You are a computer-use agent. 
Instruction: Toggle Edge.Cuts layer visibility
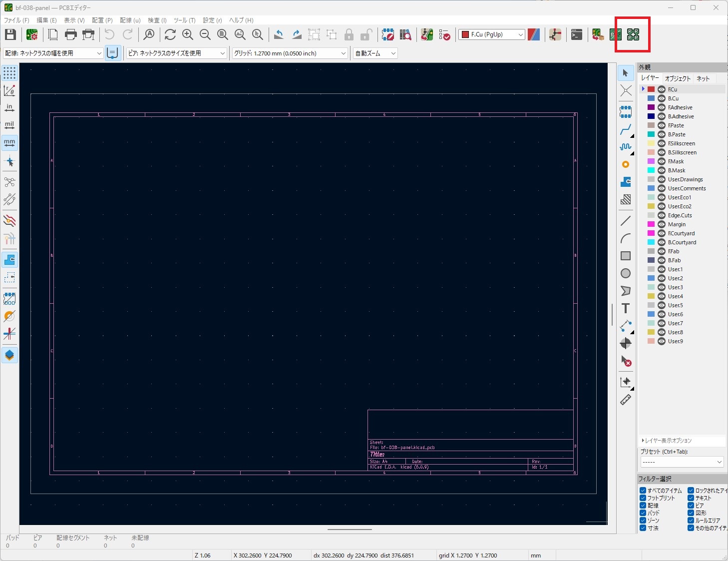pos(662,215)
